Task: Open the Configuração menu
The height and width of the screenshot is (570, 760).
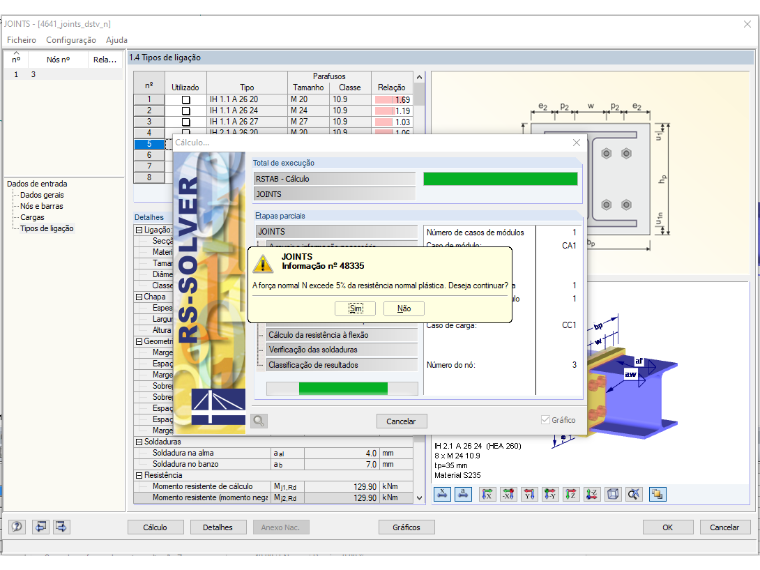Action: [x=71, y=40]
